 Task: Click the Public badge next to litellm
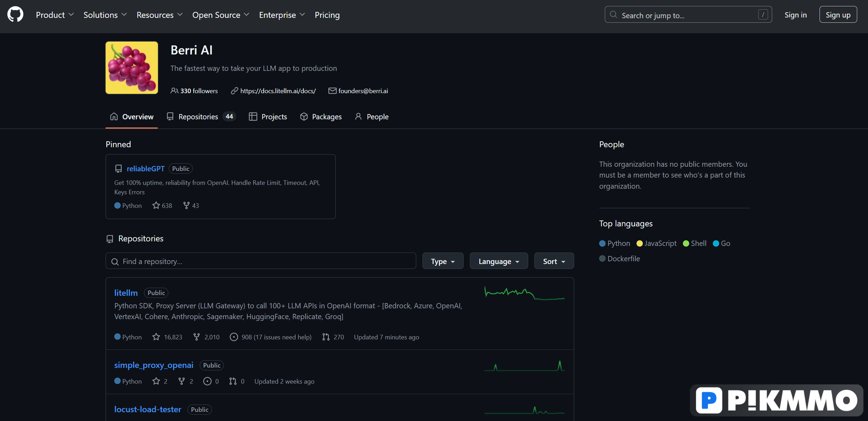pyautogui.click(x=156, y=293)
